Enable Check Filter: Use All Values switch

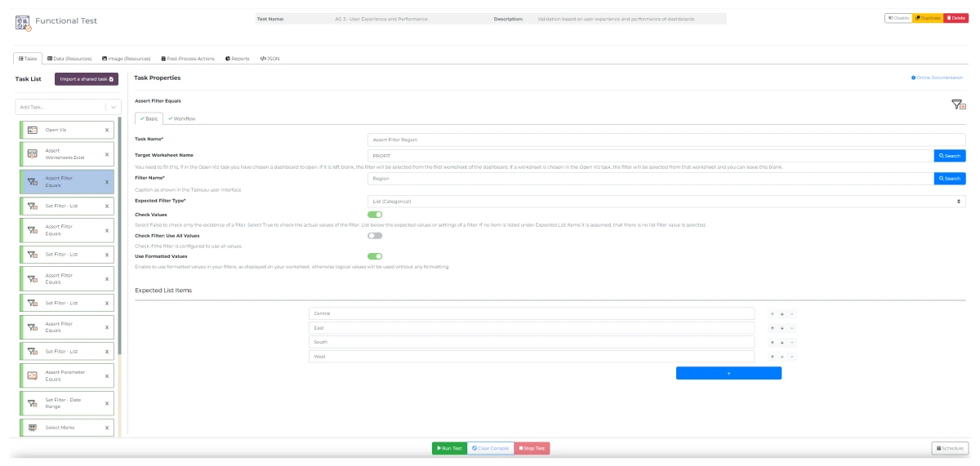375,236
